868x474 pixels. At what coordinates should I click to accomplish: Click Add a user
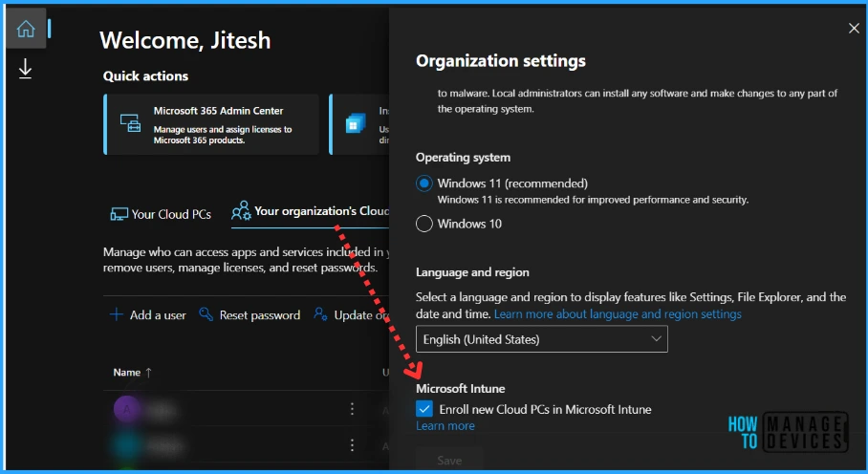point(148,314)
